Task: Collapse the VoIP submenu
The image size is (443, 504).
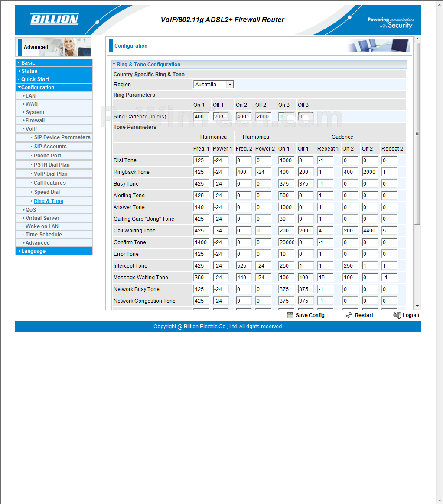Action: (x=24, y=128)
